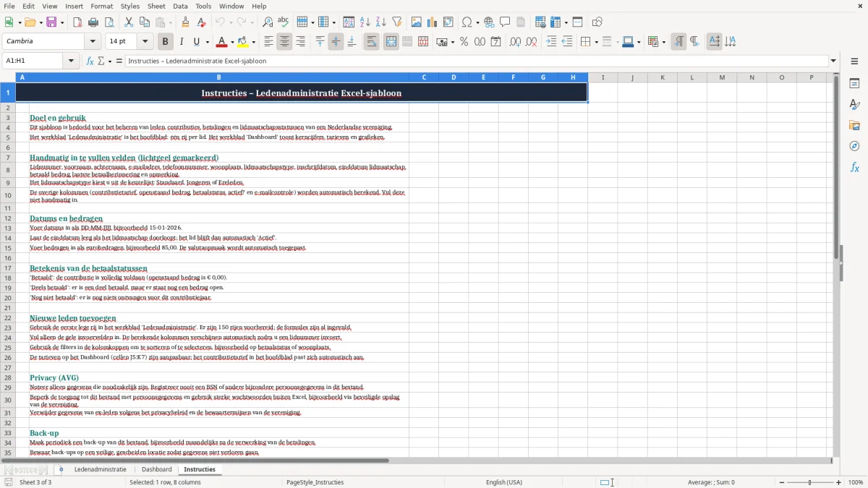Click the status bar zoom slider

[x=809, y=482]
